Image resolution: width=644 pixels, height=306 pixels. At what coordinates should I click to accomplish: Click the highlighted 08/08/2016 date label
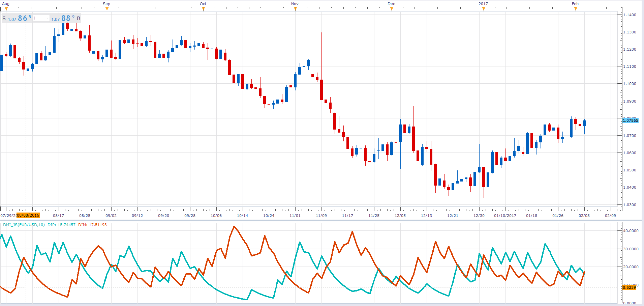(x=28, y=215)
